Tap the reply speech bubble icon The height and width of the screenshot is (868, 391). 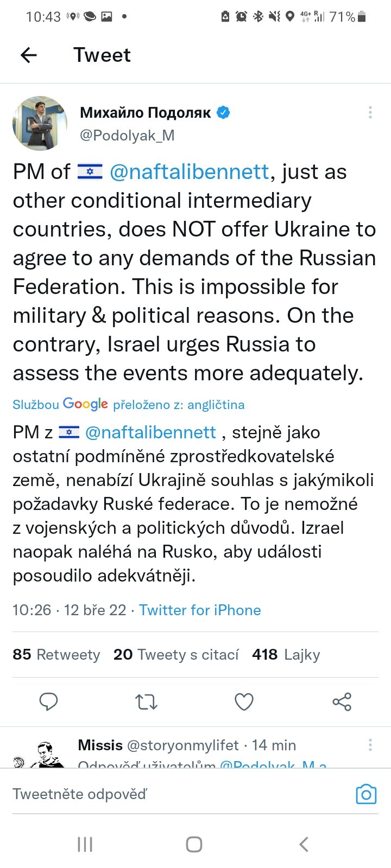(x=49, y=701)
